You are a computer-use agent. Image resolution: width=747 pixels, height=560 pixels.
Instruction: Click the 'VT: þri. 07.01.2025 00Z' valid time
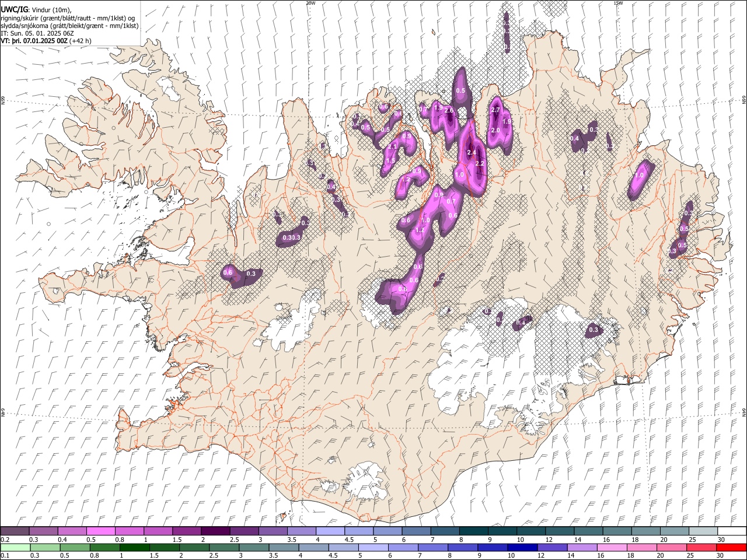point(34,41)
